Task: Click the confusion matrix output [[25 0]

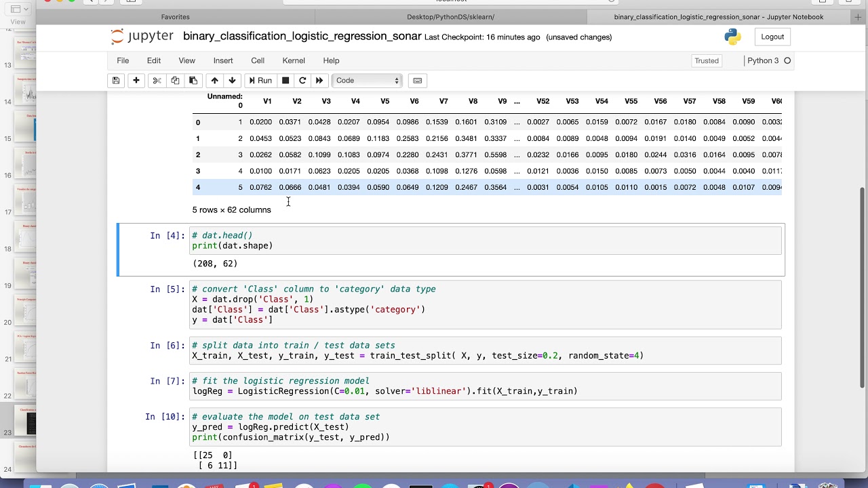Action: 213,455
